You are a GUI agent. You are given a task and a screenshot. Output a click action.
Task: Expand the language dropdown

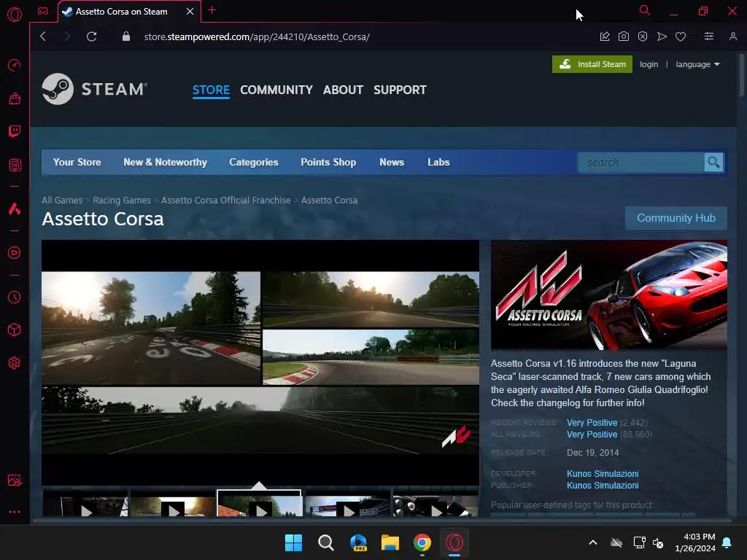click(697, 64)
